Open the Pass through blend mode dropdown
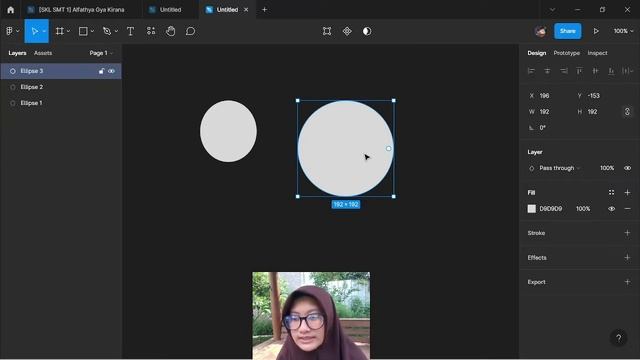Image resolution: width=640 pixels, height=360 pixels. click(x=559, y=168)
